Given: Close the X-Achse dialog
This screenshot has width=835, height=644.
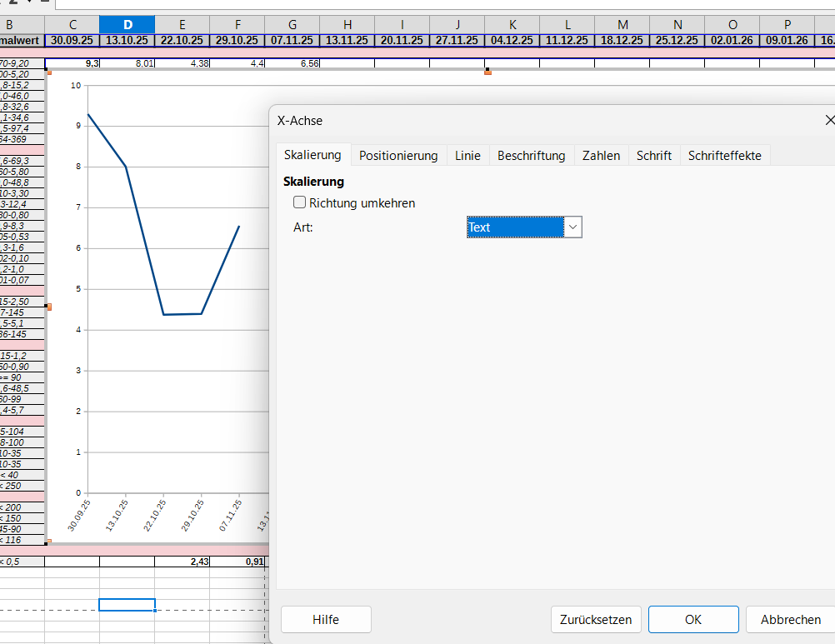Looking at the screenshot, I should point(828,121).
